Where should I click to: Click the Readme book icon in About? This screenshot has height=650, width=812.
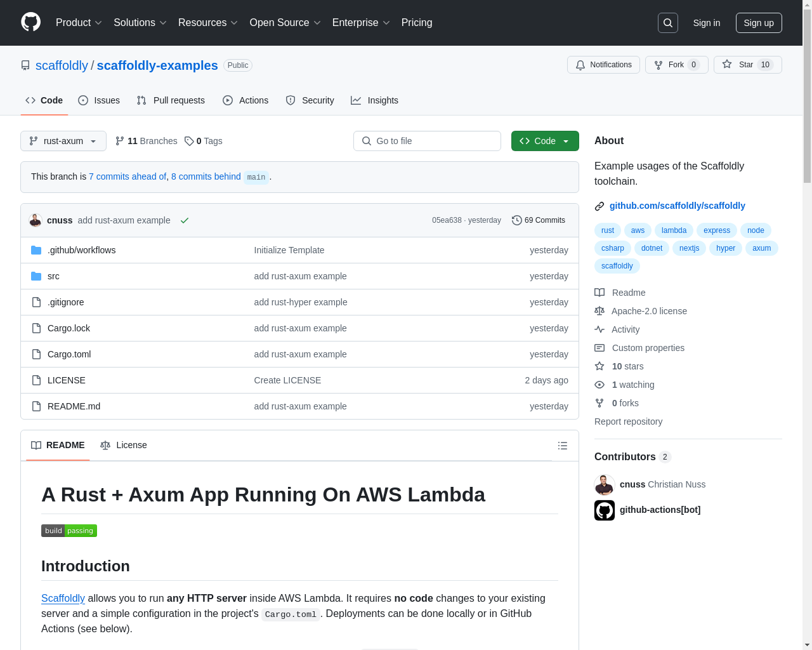pos(599,293)
